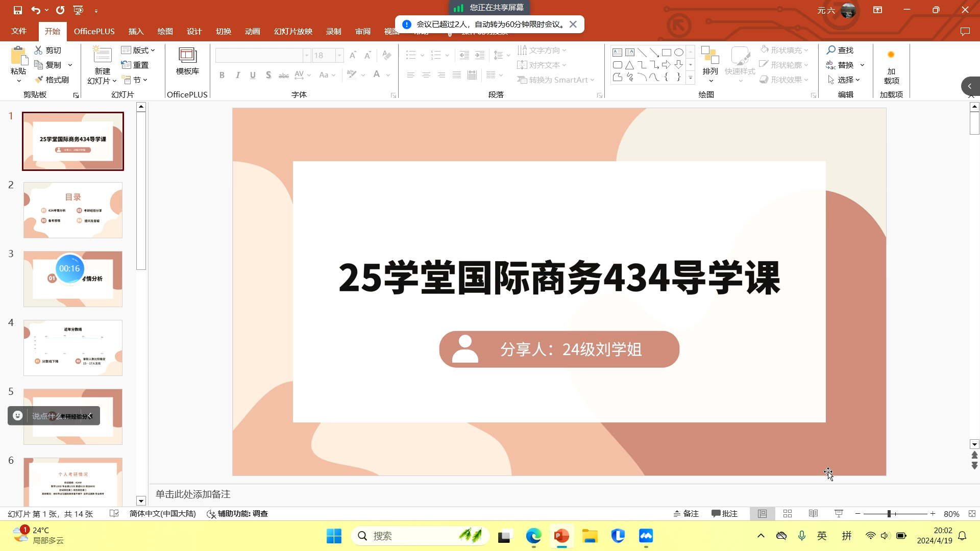Click 简体中文(中国大陆) language indicator
Viewport: 980px width, 551px height.
(x=162, y=514)
